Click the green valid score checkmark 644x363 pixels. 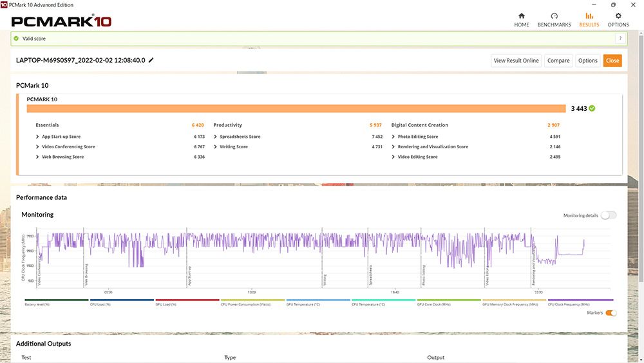pos(17,39)
